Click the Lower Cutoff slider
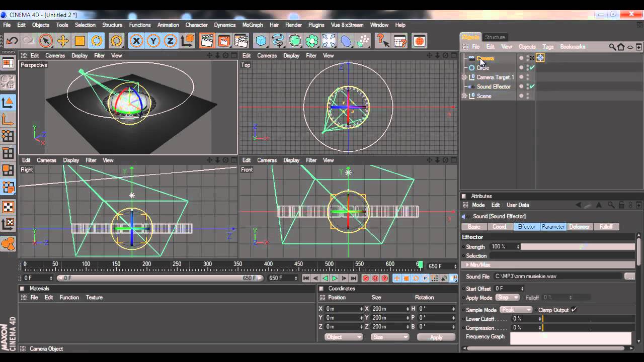This screenshot has width=644, height=362. pos(589,319)
